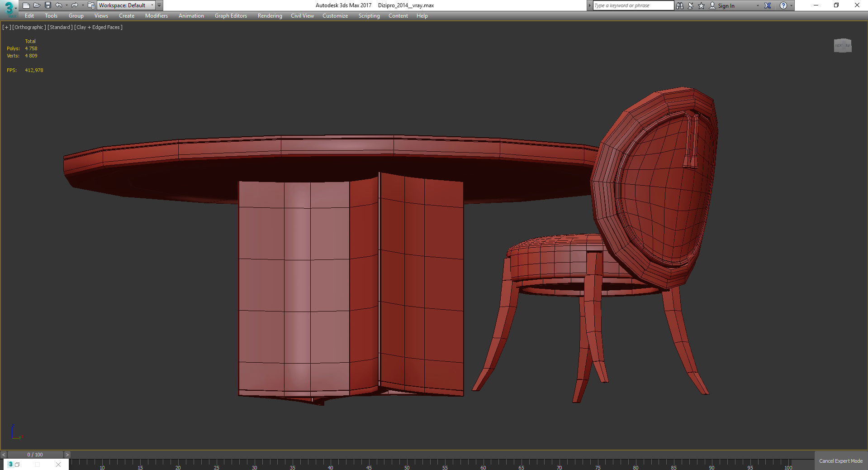The width and height of the screenshot is (868, 470).
Task: Open the undo history dropdown arrow
Action: point(66,5)
